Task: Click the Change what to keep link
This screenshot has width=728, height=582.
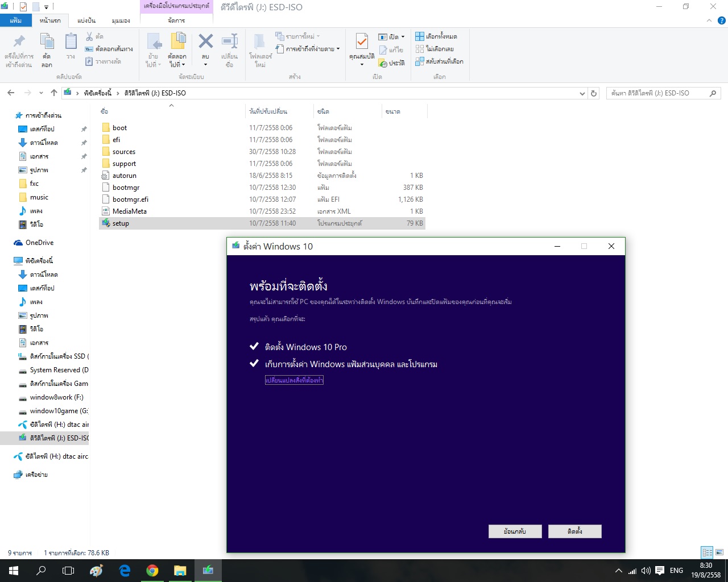Action: (294, 380)
